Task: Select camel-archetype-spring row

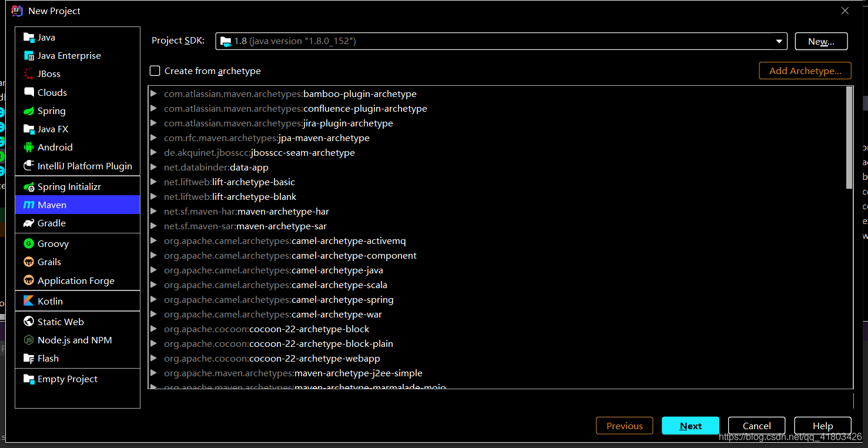Action: tap(497, 300)
